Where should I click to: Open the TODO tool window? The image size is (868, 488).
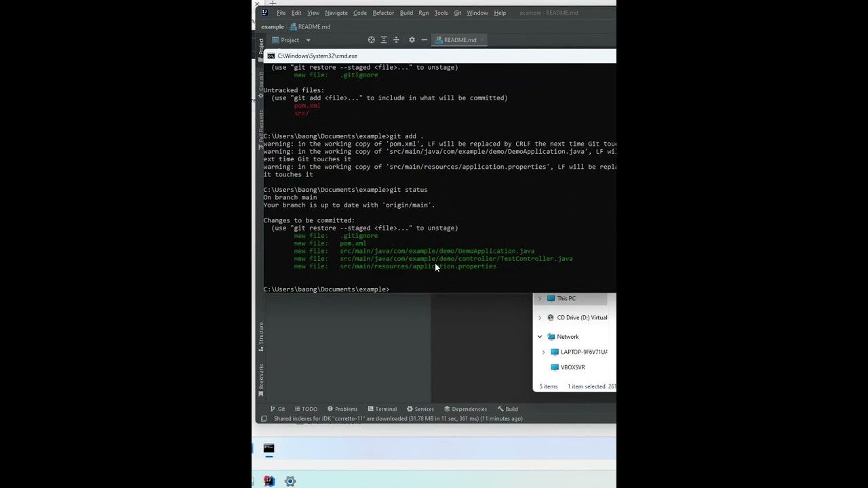tap(306, 409)
